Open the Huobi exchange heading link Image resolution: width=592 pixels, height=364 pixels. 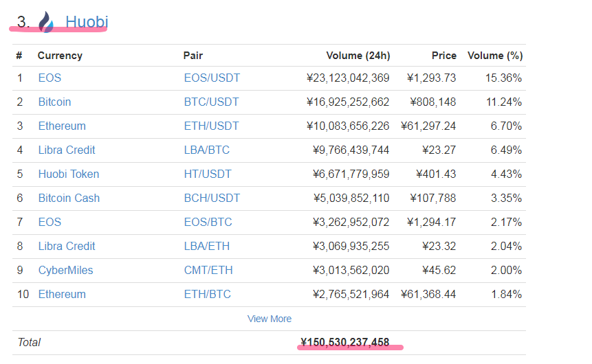(87, 22)
